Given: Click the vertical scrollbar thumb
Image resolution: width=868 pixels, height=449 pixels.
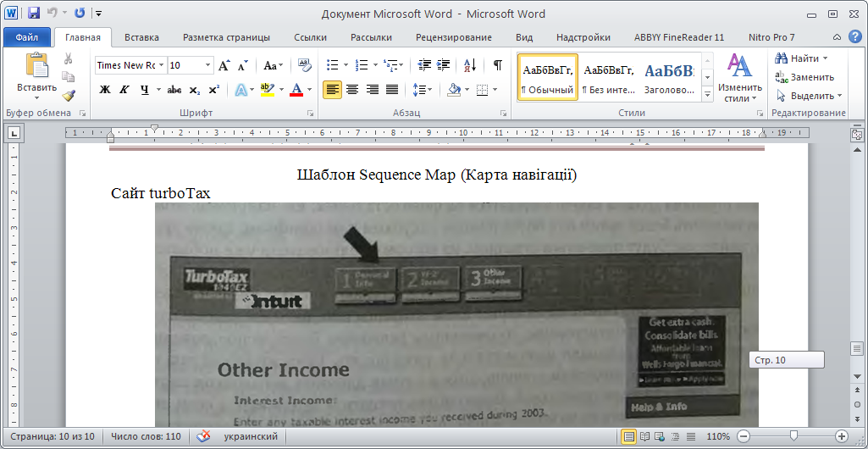Looking at the screenshot, I should click(857, 349).
